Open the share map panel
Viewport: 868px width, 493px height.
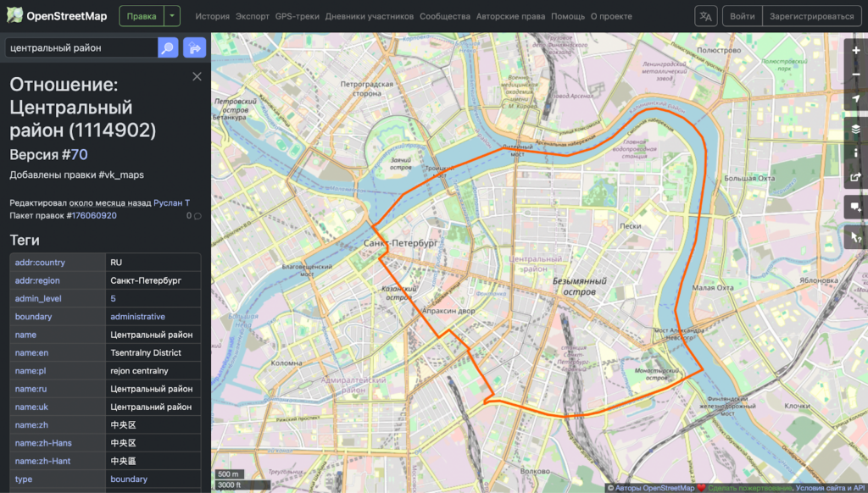coord(856,179)
